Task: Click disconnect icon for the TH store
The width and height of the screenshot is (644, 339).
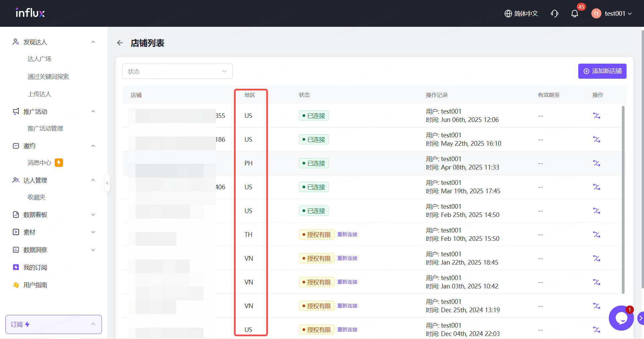Action: [596, 235]
